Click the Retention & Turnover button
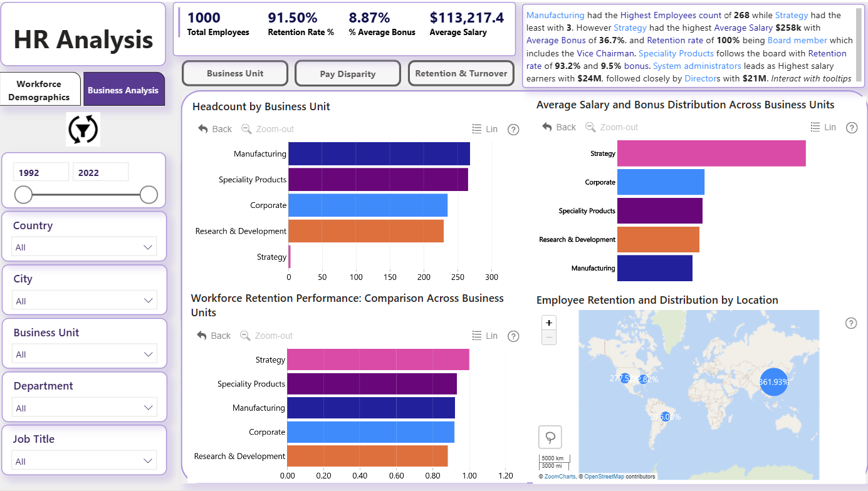 coord(461,73)
